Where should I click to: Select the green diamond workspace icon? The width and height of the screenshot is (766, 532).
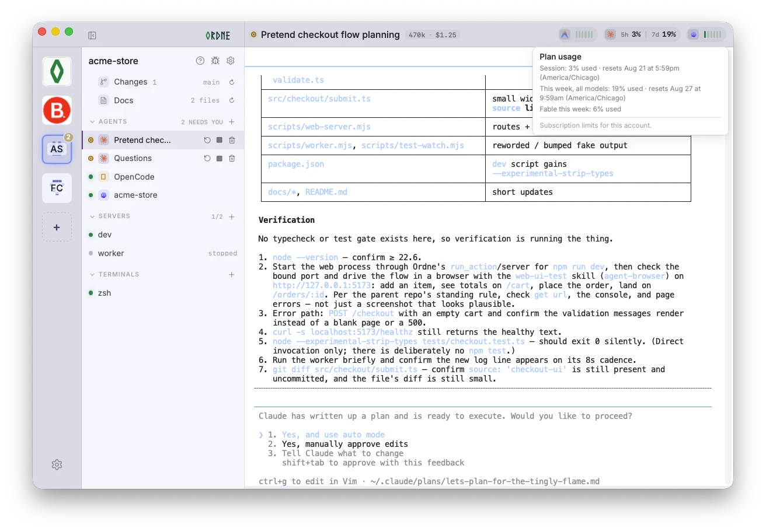click(x=57, y=71)
